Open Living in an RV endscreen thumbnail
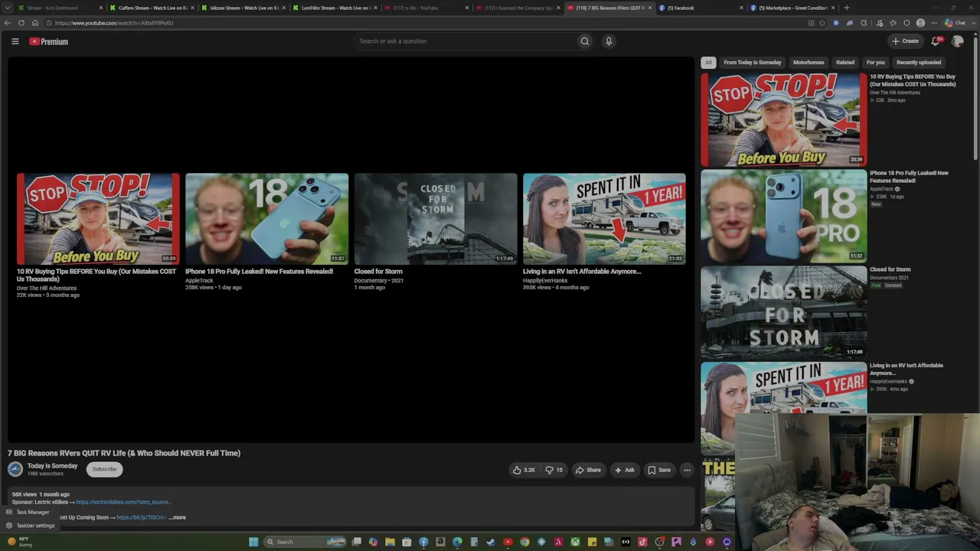The height and width of the screenshot is (551, 980). (604, 219)
